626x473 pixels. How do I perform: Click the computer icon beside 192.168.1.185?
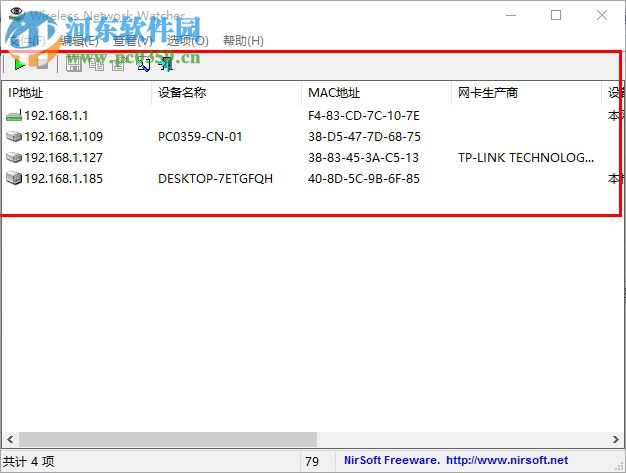click(14, 178)
